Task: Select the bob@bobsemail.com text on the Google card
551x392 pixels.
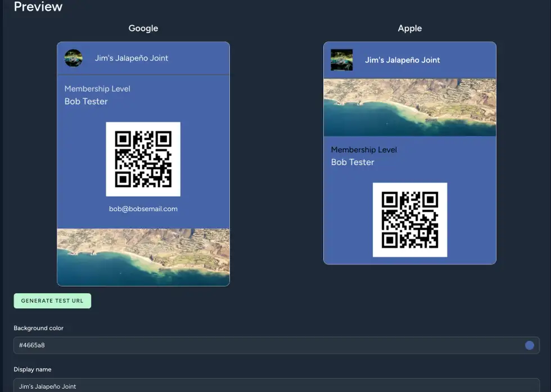Action: [x=143, y=209]
